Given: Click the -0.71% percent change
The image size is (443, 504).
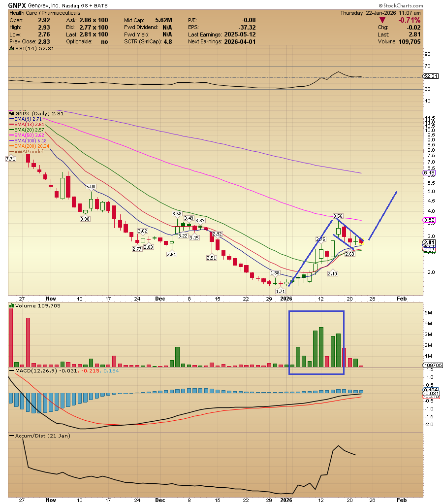Looking at the screenshot, I should (x=409, y=20).
